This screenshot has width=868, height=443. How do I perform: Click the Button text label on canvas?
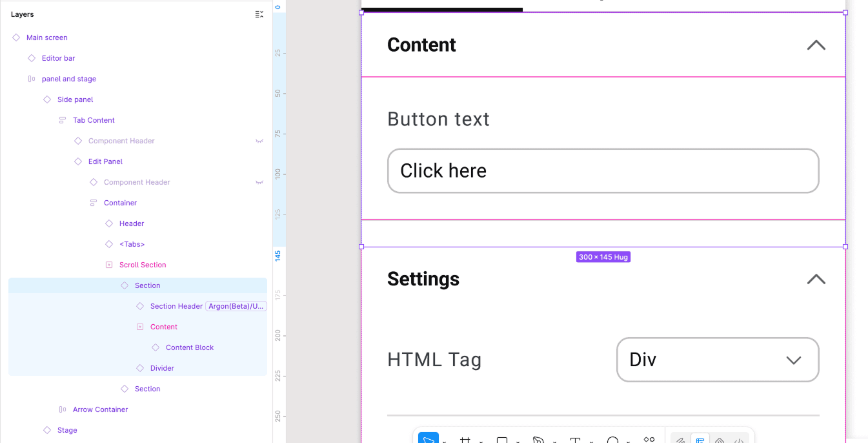pyautogui.click(x=438, y=119)
